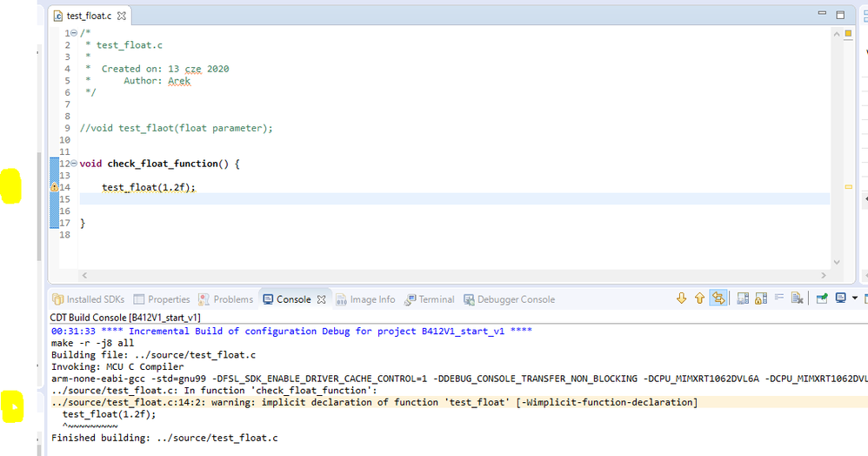868x456 pixels.
Task: Click CDT Build Console title label
Action: point(125,318)
